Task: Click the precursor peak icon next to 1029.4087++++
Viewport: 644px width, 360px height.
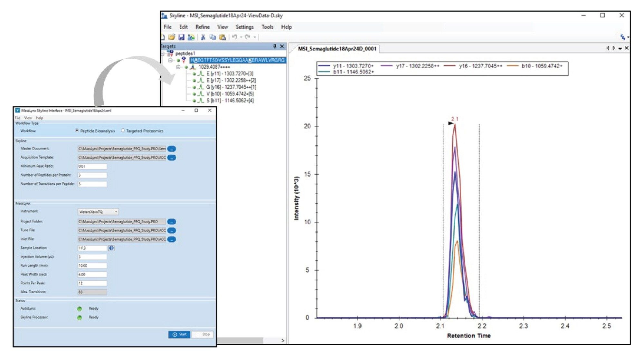Action: point(193,67)
